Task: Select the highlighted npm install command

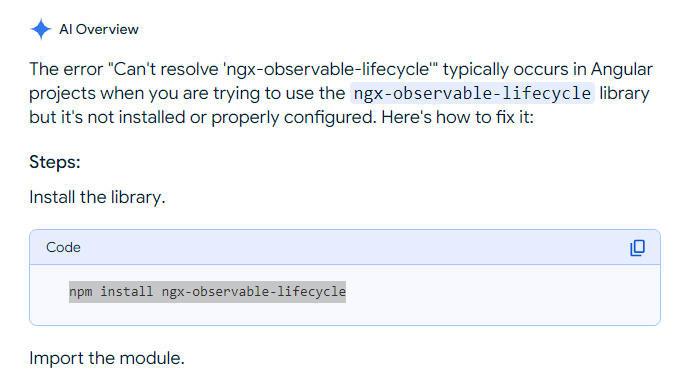Action: tap(207, 292)
